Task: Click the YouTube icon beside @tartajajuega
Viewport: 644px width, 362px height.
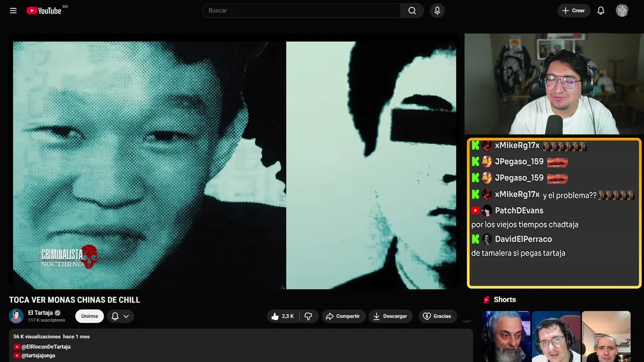Action: click(x=17, y=355)
